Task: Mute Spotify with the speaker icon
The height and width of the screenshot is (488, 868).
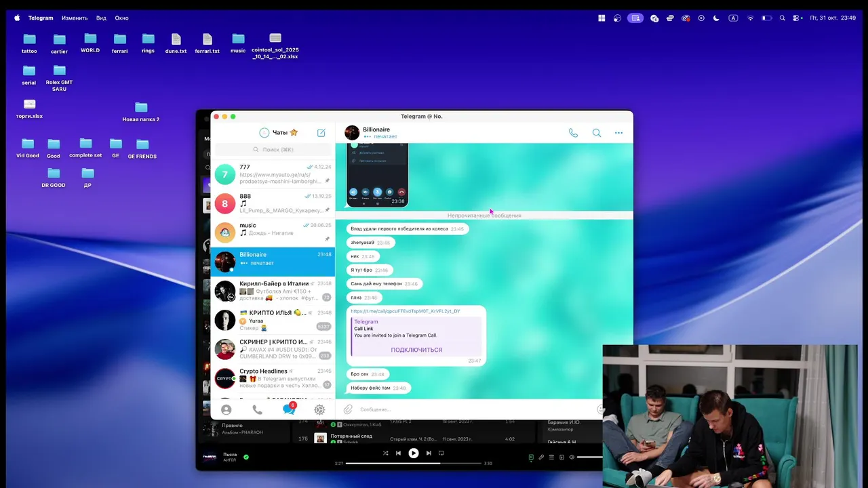Action: pyautogui.click(x=572, y=457)
